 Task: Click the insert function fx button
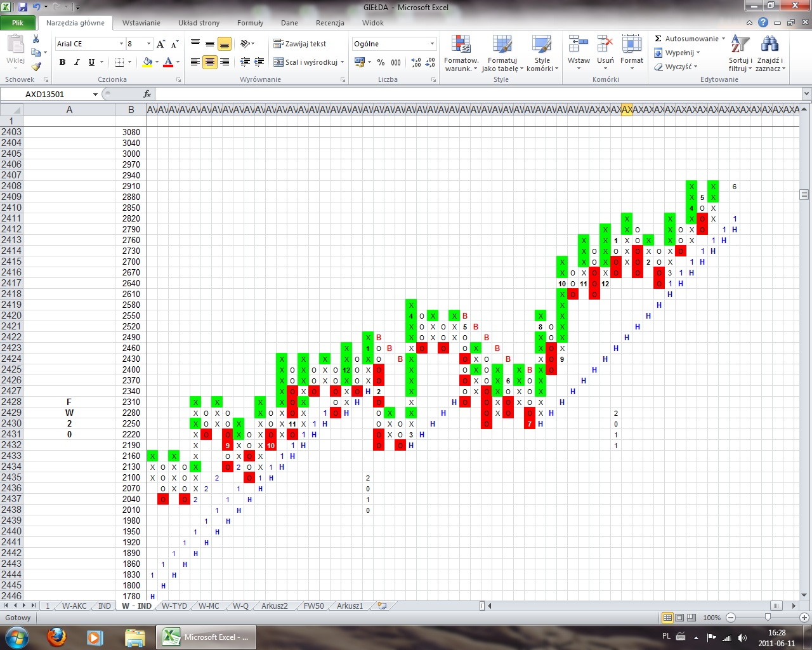click(x=147, y=94)
